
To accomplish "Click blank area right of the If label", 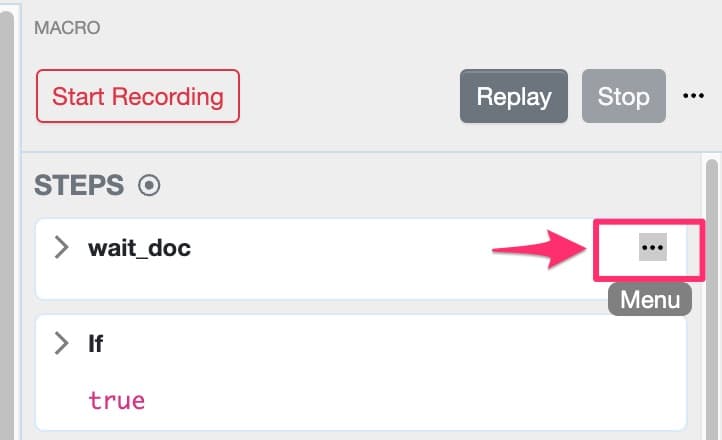I will 380,344.
